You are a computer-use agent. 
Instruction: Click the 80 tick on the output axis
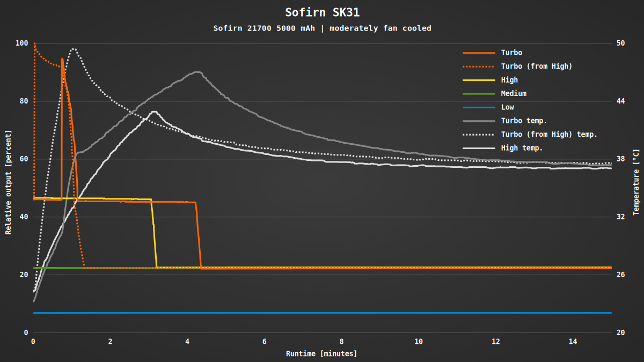tap(24, 101)
